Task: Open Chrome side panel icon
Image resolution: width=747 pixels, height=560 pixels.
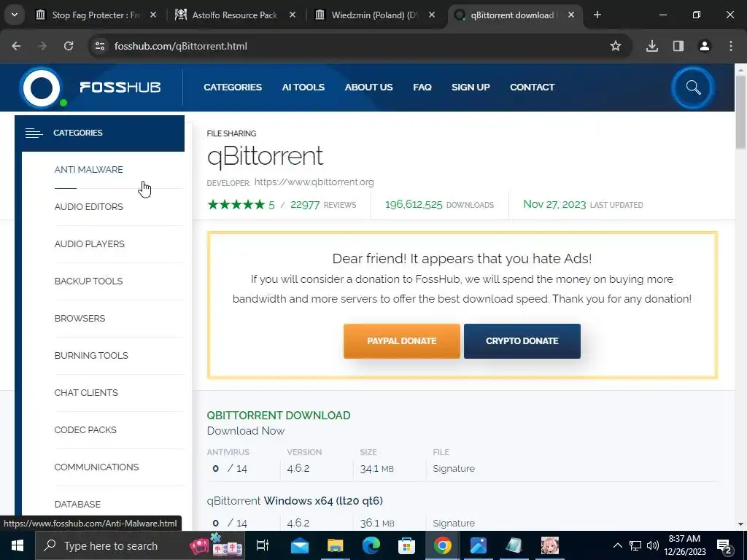Action: click(x=678, y=46)
